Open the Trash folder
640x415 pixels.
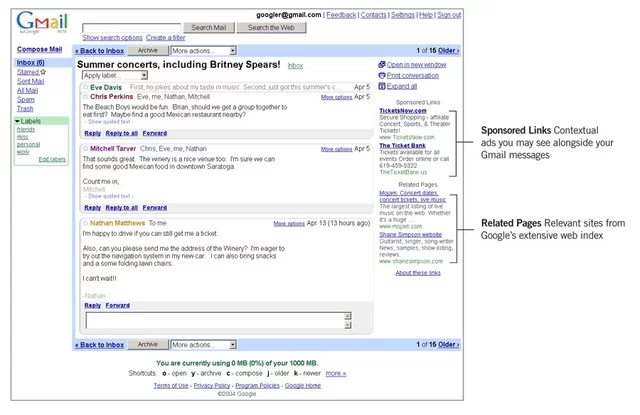[25, 109]
